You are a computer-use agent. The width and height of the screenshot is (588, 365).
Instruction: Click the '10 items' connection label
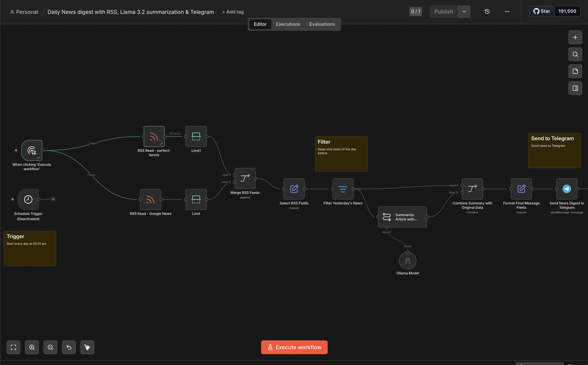[175, 133]
